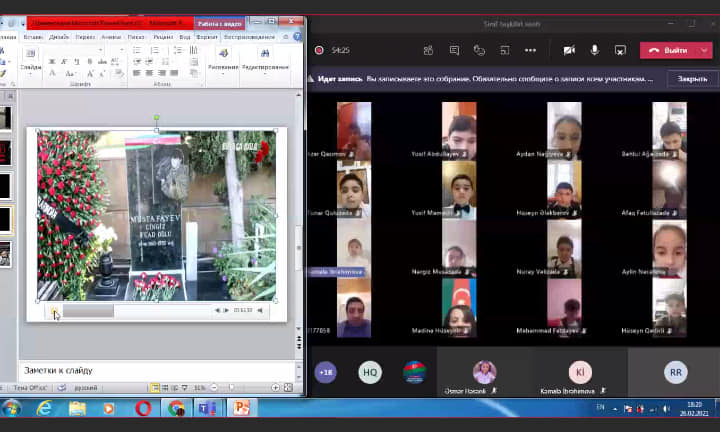Increase font size with the large A

pos(90,73)
